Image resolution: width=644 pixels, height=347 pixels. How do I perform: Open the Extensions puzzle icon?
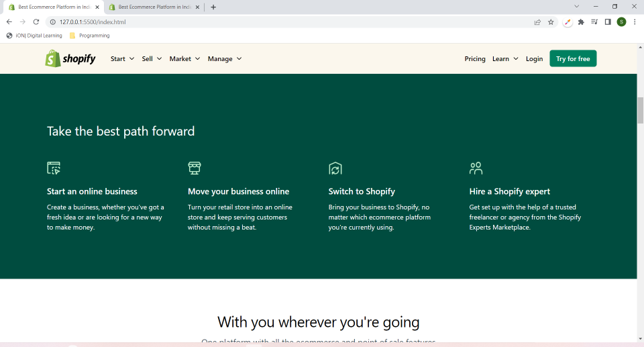581,22
